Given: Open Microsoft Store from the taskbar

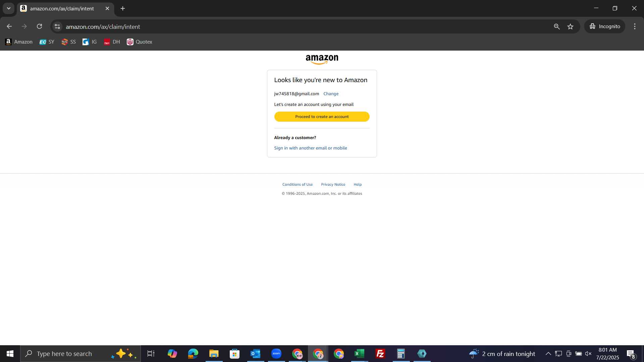Looking at the screenshot, I should pyautogui.click(x=234, y=354).
